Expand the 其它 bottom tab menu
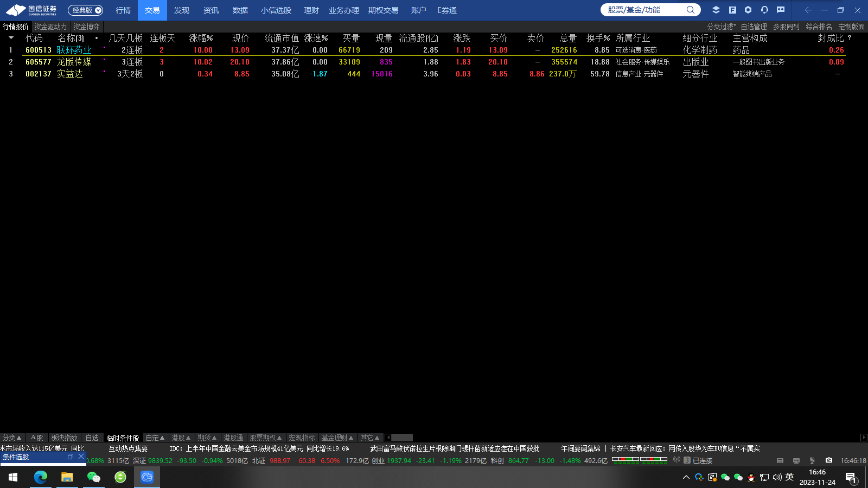The height and width of the screenshot is (488, 868). pyautogui.click(x=370, y=438)
